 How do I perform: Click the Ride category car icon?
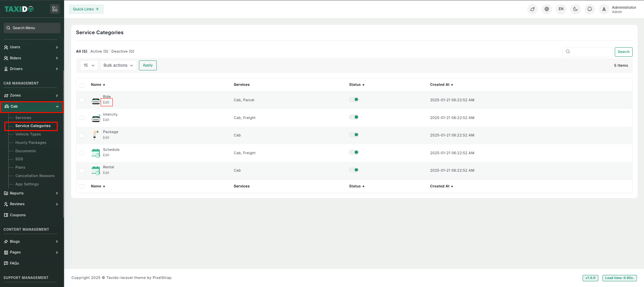[x=96, y=101]
